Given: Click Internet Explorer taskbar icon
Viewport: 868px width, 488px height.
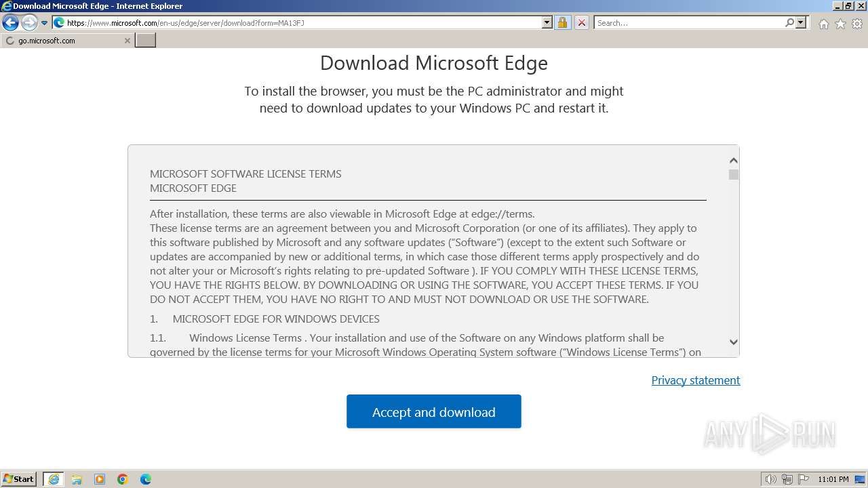Looking at the screenshot, I should click(x=54, y=479).
